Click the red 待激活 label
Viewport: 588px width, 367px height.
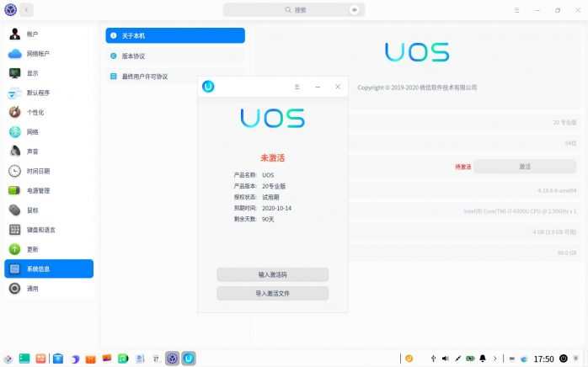pos(462,167)
